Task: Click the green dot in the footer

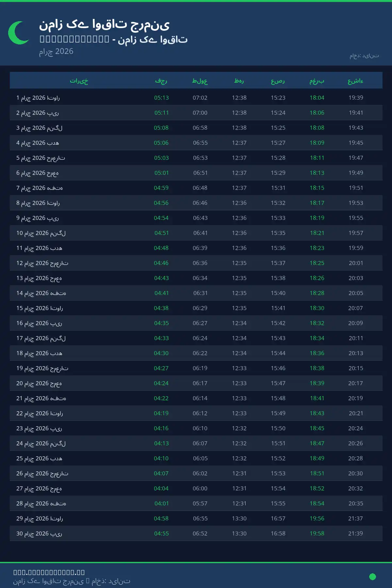Action: 372,577
